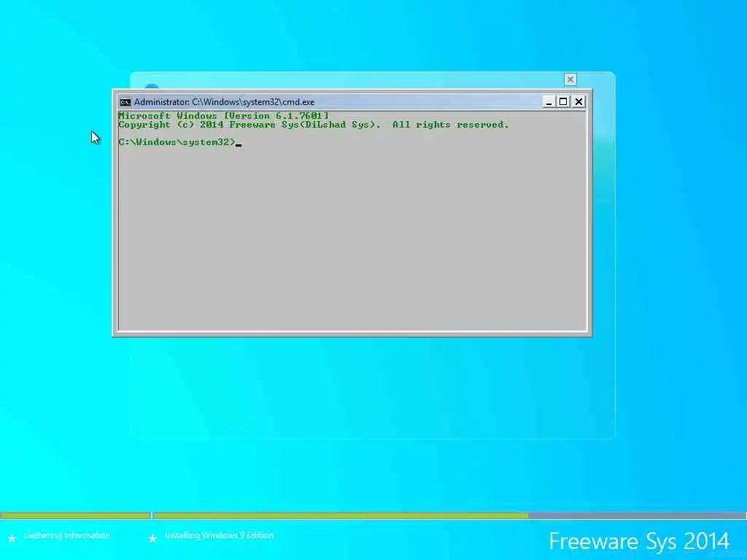Screen dimensions: 747x560
Task: Click the installation progress bar
Action: click(449, 516)
